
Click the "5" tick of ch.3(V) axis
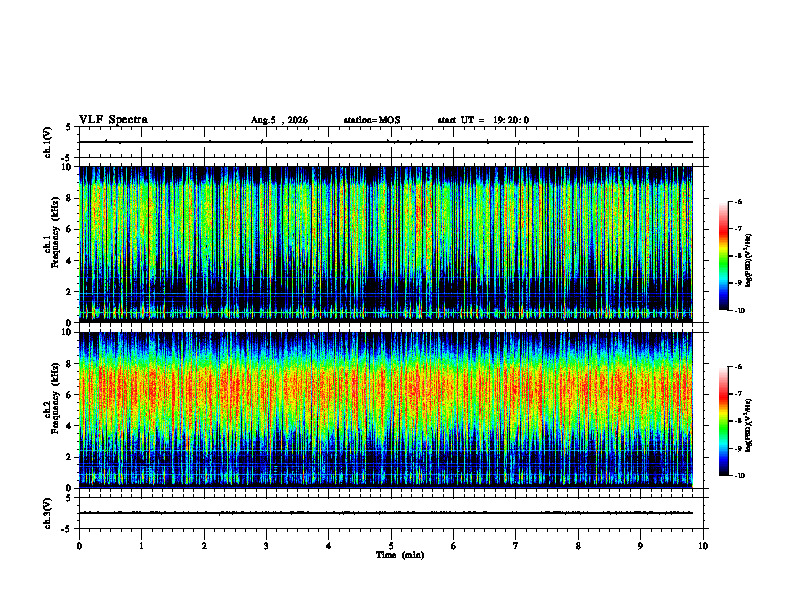(68, 498)
